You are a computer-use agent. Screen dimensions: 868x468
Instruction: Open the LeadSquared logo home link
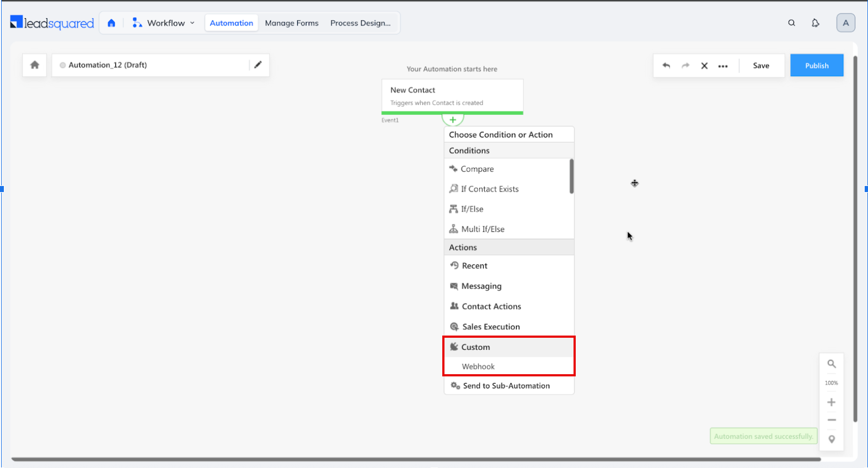52,23
